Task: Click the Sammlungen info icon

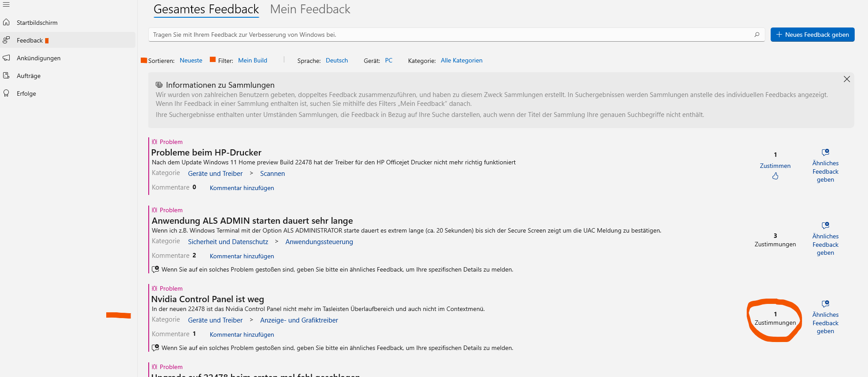Action: (x=159, y=85)
